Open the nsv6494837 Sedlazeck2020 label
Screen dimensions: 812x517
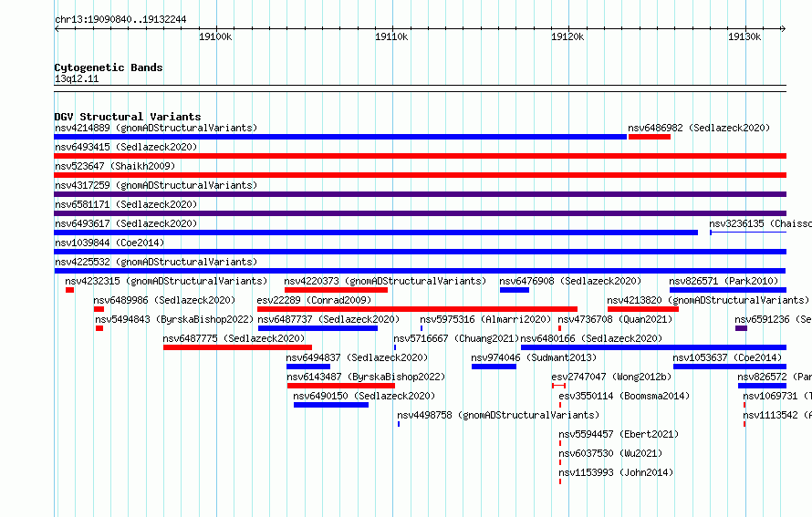[x=357, y=357]
